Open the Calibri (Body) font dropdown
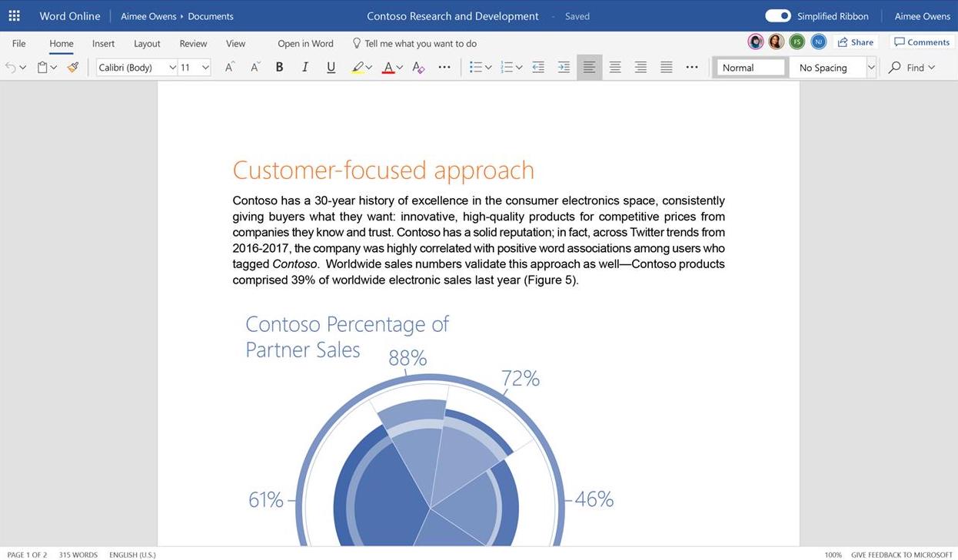 [x=172, y=68]
